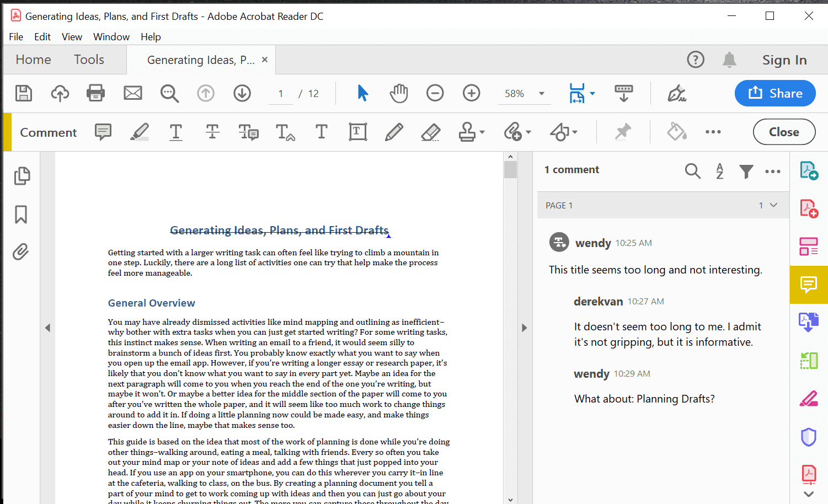Click the Save file icon
This screenshot has width=828, height=504.
point(23,93)
